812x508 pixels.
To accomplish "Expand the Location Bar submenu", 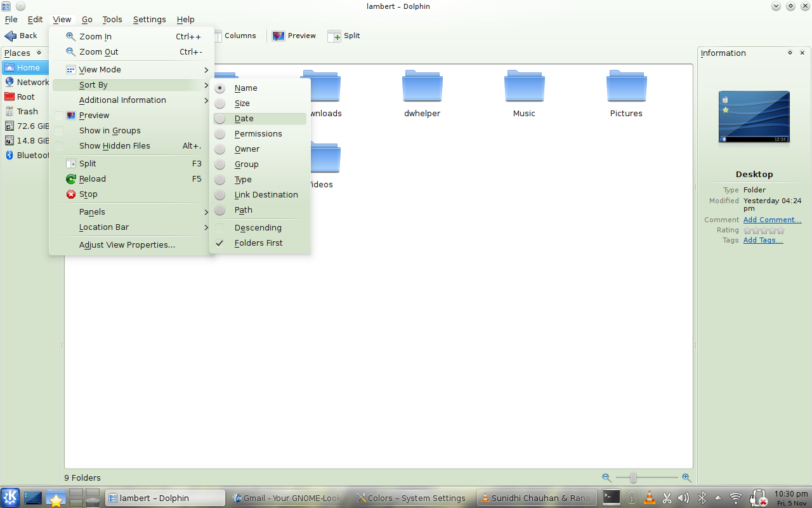I will 131,227.
